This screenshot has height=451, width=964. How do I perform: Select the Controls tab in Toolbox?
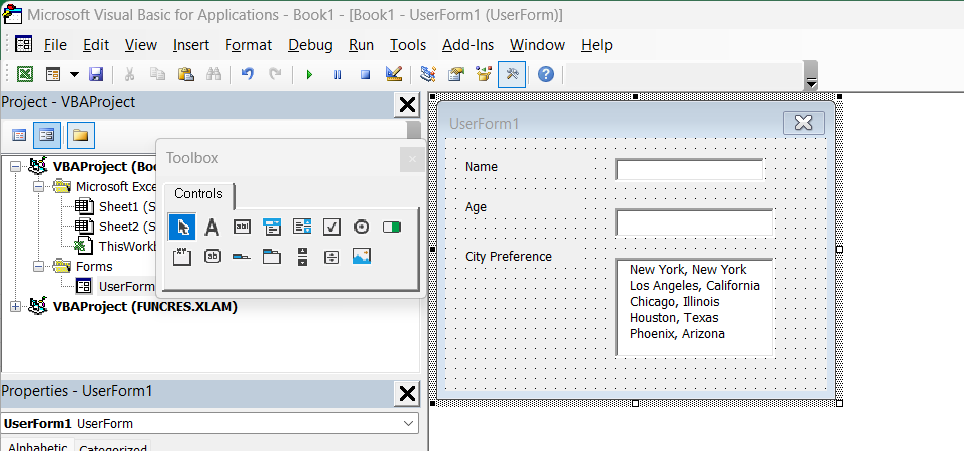pyautogui.click(x=198, y=194)
